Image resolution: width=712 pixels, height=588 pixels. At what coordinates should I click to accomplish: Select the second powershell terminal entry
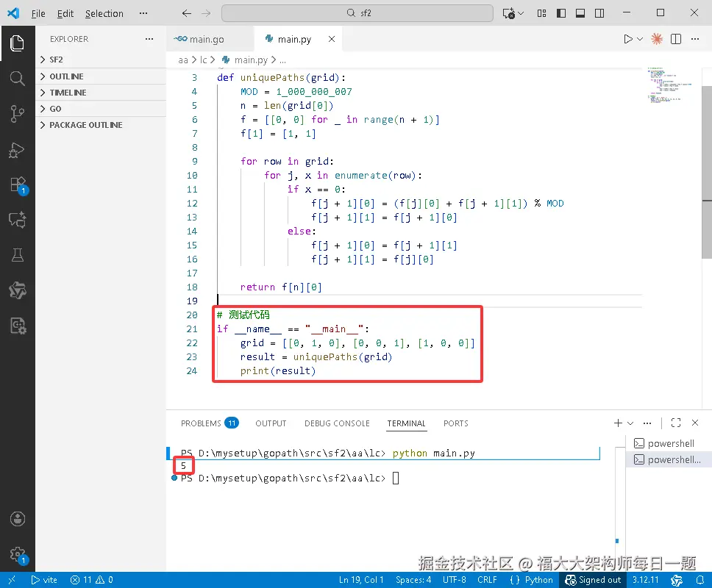[x=668, y=459]
